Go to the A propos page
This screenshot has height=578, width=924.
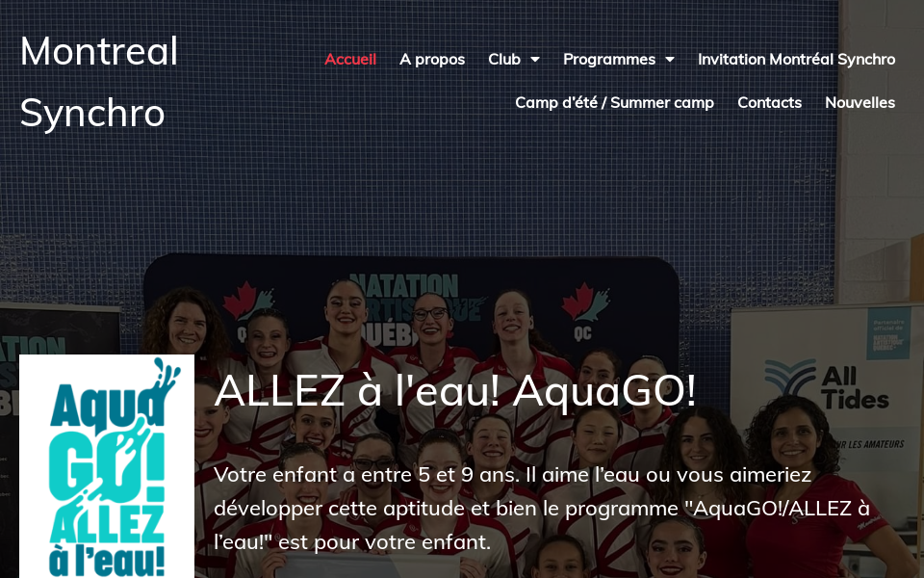click(432, 59)
